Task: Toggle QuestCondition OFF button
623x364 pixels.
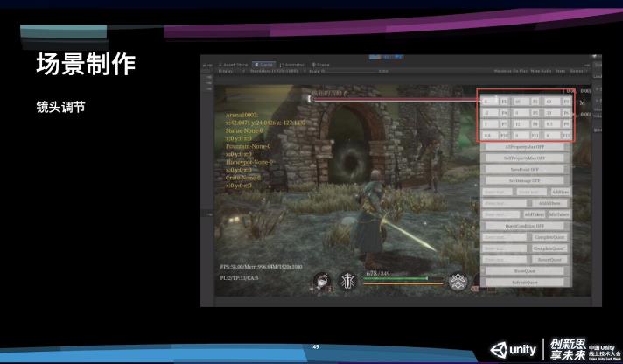Action: tap(525, 226)
